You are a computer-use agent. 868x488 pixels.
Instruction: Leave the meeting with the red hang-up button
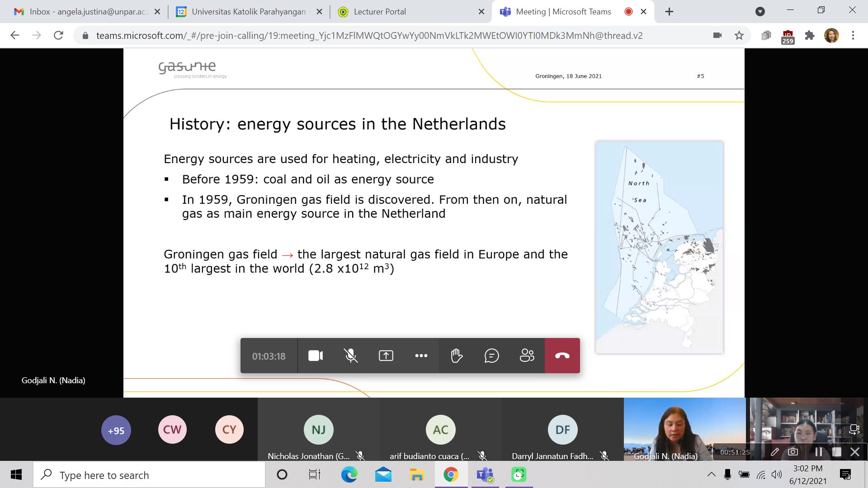pyautogui.click(x=562, y=356)
